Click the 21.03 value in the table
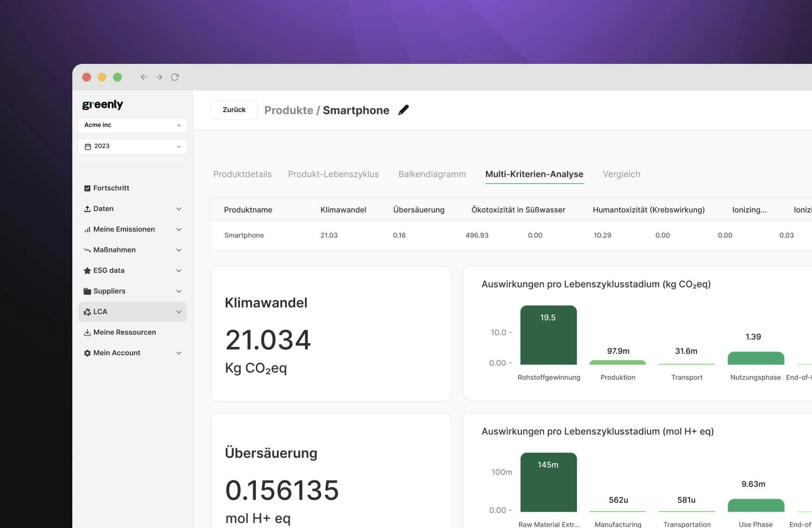812x528 pixels. (x=329, y=235)
